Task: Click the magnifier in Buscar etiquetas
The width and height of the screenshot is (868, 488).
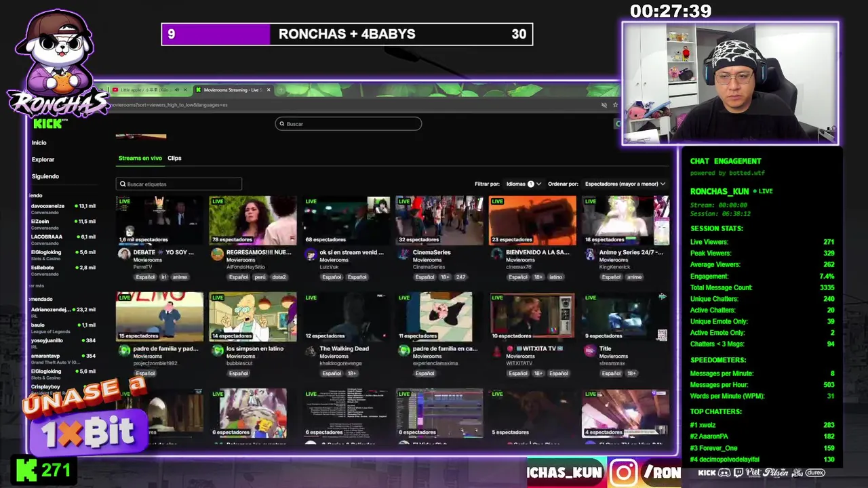Action: (x=123, y=184)
